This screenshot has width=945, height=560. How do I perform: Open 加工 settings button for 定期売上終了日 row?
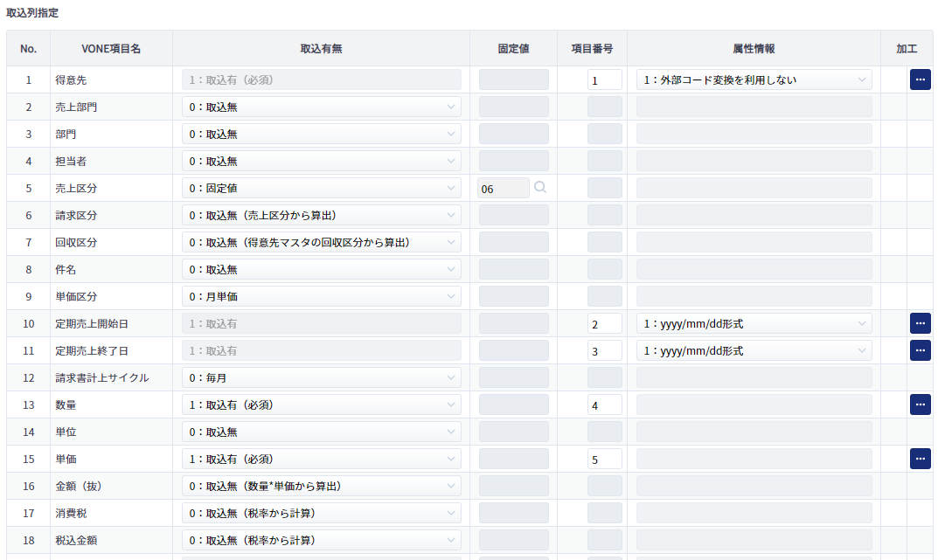click(x=920, y=350)
